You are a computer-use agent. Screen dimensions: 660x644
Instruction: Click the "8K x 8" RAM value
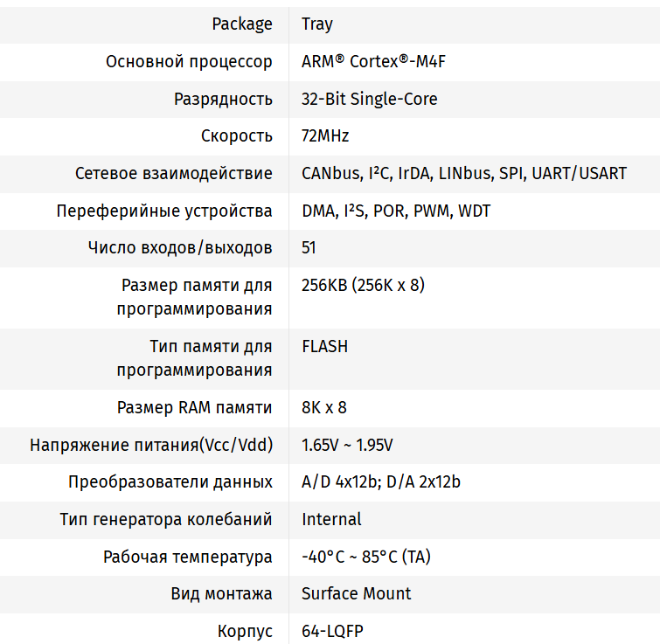323,407
